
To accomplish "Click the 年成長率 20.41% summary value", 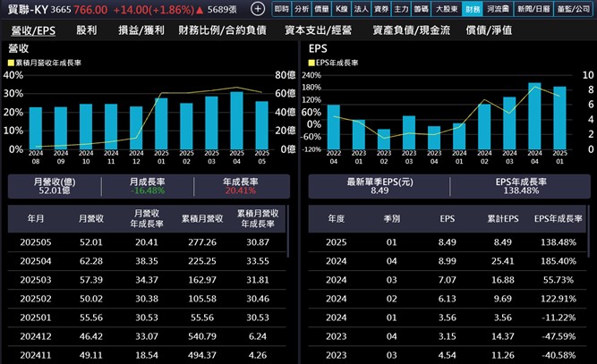I will 240,190.
